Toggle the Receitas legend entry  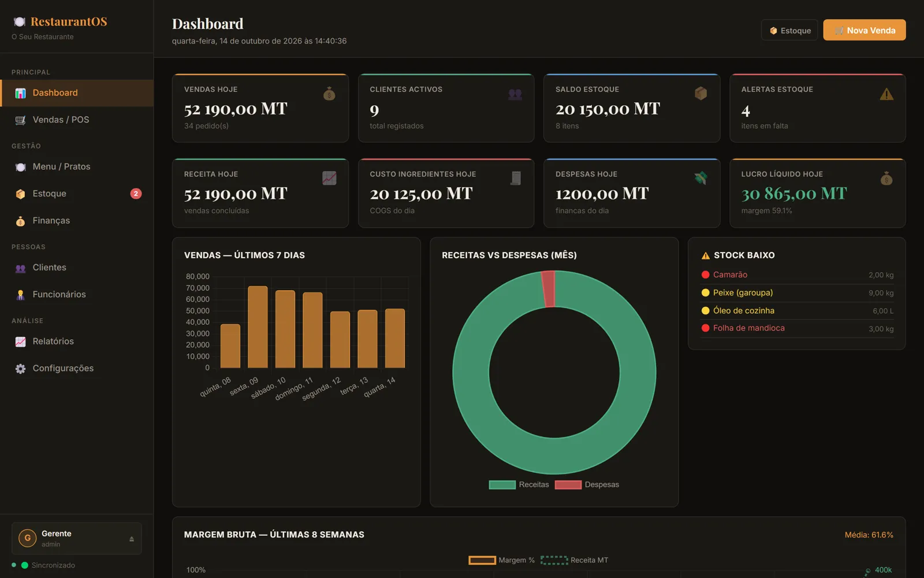[x=519, y=485]
